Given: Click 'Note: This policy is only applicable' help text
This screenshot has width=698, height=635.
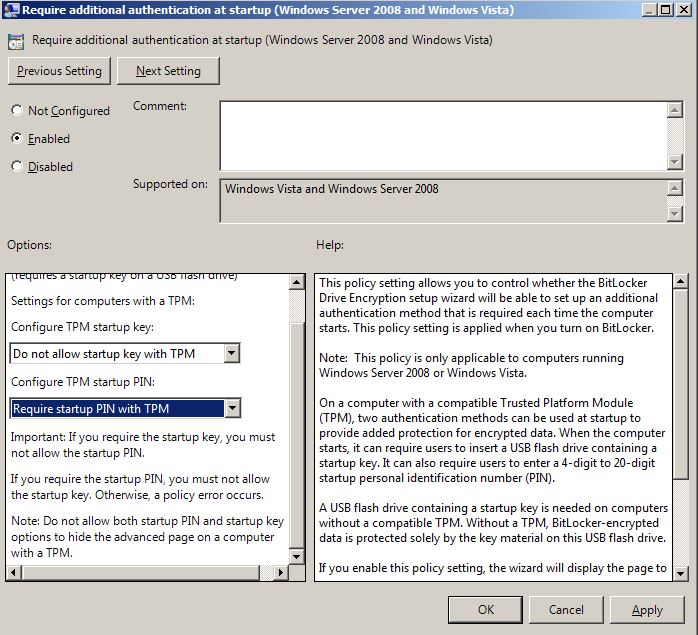Looking at the screenshot, I should 471,365.
